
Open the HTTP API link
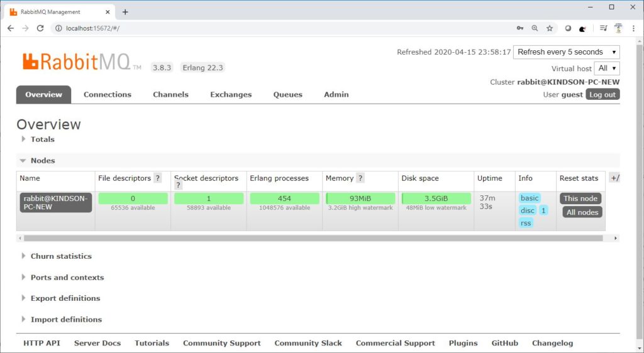pos(42,343)
